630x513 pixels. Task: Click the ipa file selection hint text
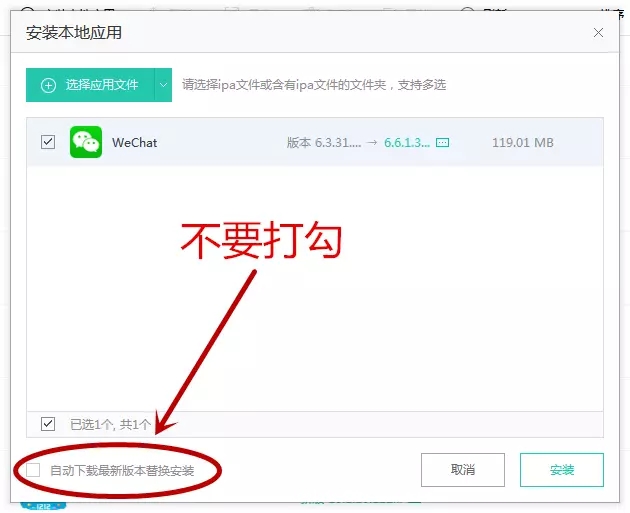tap(313, 85)
